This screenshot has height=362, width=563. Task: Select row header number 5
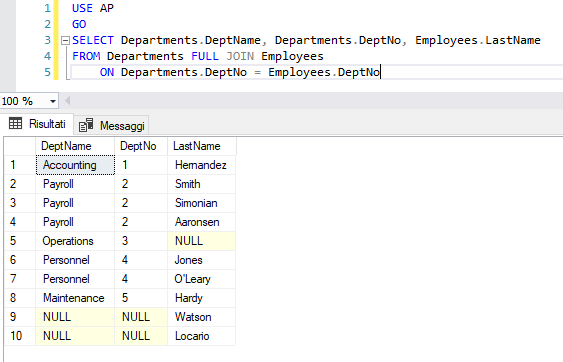click(20, 241)
